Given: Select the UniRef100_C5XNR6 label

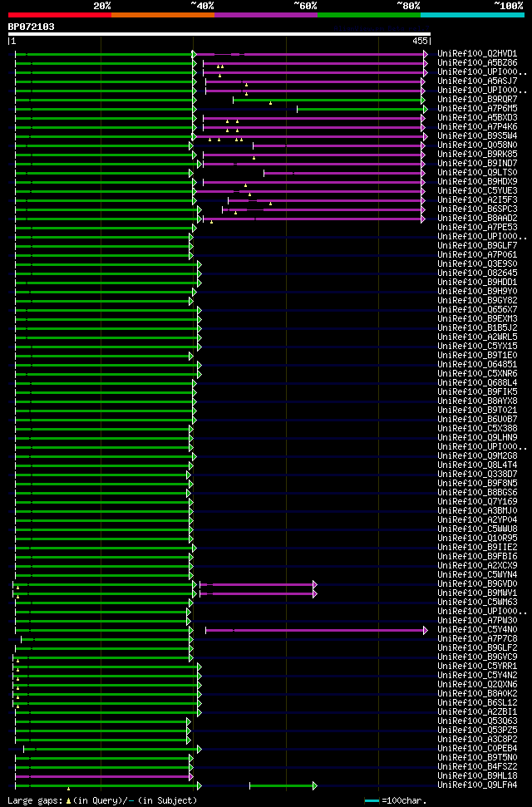Looking at the screenshot, I should pyautogui.click(x=477, y=374).
